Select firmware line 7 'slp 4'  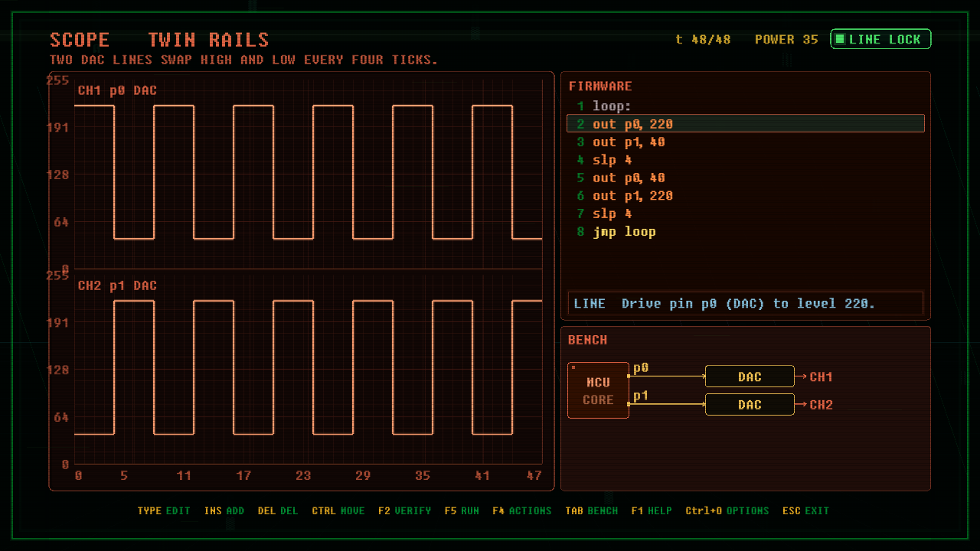click(746, 214)
